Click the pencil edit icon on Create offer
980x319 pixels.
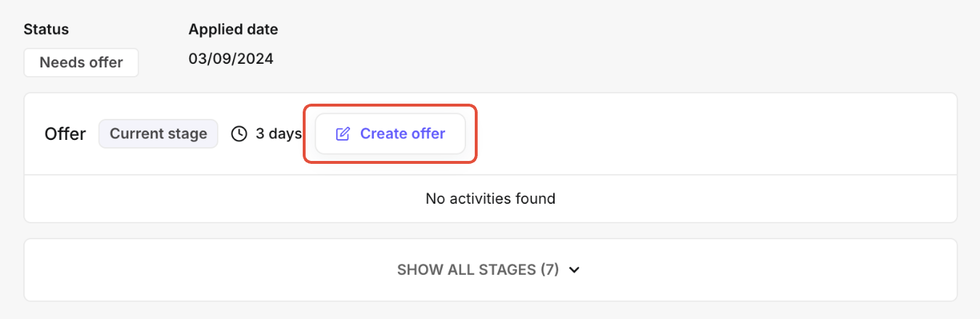343,134
